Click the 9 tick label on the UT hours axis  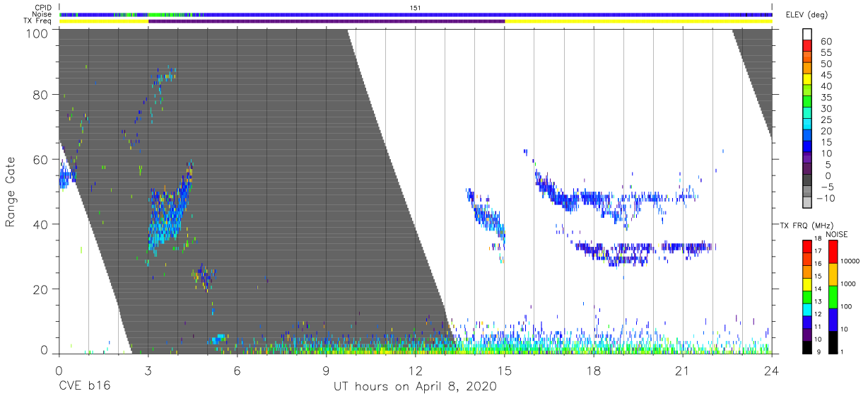[x=327, y=371]
